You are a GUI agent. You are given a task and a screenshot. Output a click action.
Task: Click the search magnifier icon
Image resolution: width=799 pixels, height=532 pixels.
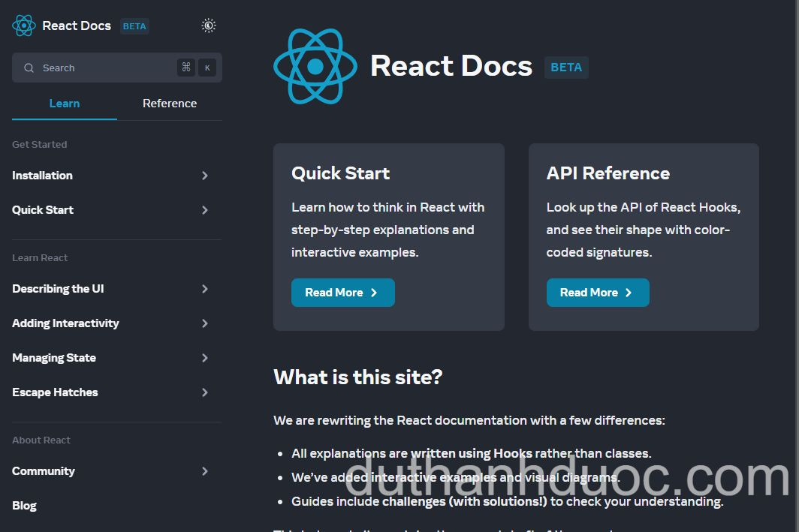click(29, 68)
